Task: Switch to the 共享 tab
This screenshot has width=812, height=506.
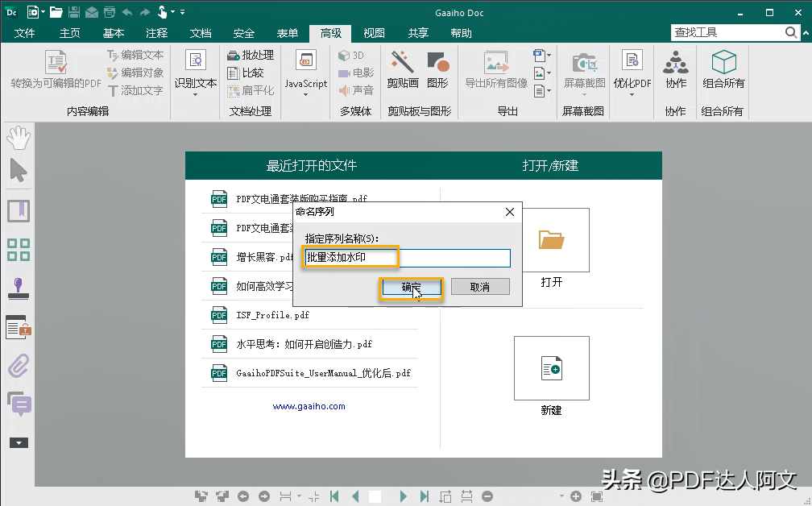Action: click(418, 33)
